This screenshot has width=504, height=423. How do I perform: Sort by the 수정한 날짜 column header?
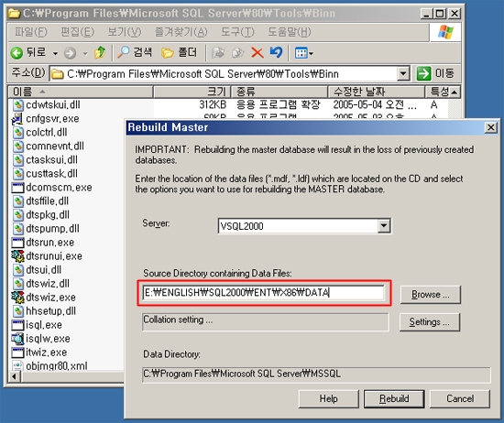coord(377,92)
